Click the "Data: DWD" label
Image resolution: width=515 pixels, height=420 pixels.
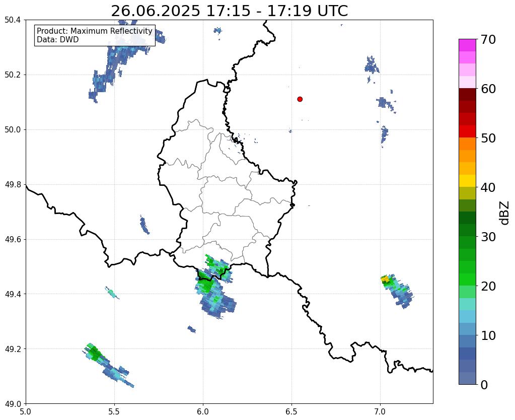click(58, 40)
